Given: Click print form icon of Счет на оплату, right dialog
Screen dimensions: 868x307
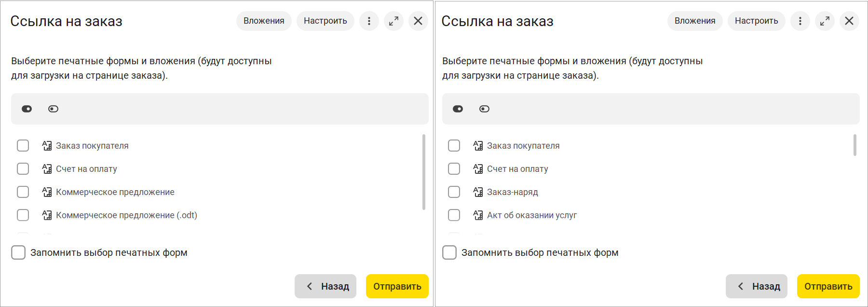Looking at the screenshot, I should pyautogui.click(x=478, y=169).
